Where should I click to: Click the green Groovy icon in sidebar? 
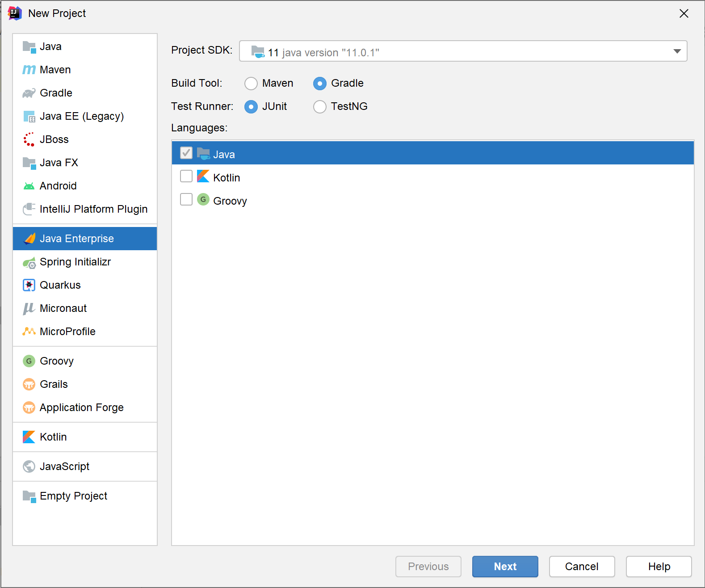click(29, 361)
